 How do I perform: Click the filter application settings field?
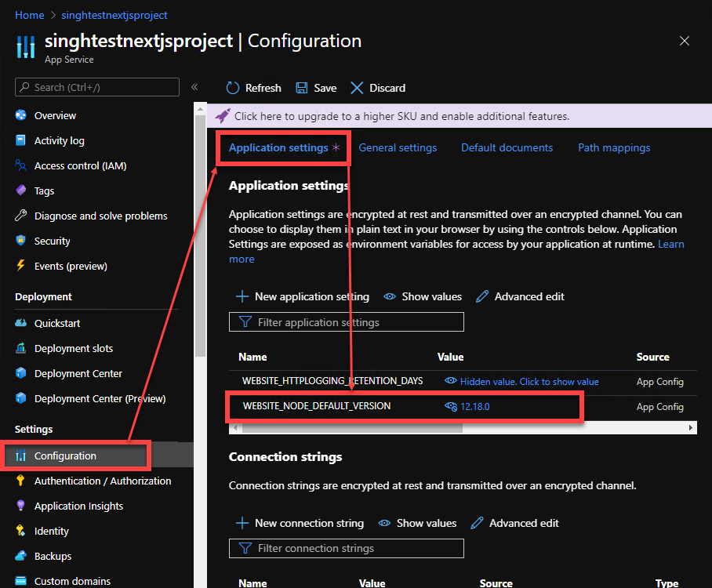tap(347, 321)
